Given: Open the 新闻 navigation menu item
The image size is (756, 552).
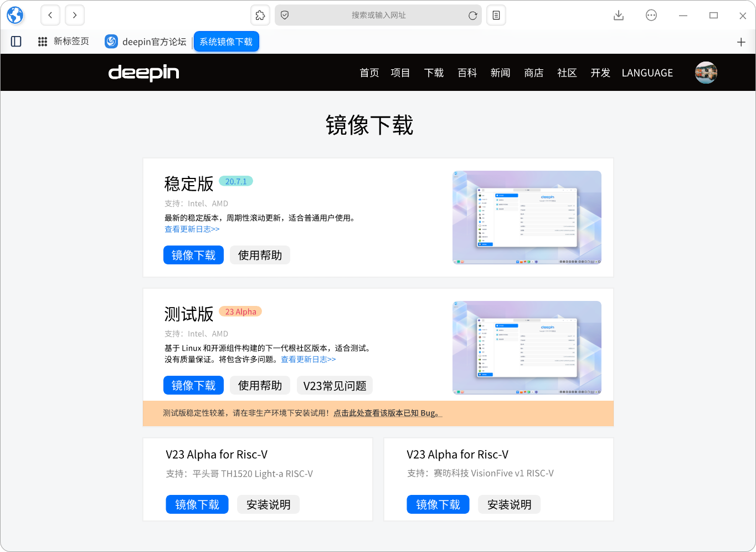Looking at the screenshot, I should [500, 73].
